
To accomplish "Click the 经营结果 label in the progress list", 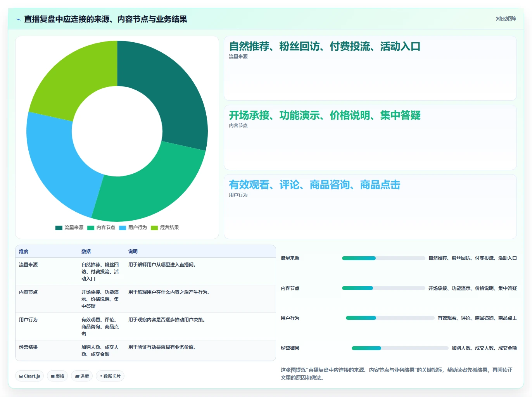I will (290, 348).
